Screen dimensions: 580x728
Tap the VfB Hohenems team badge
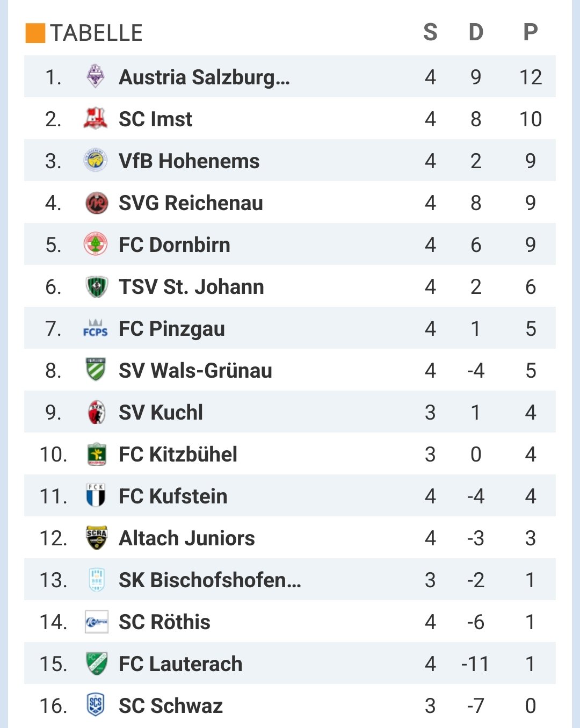click(96, 160)
